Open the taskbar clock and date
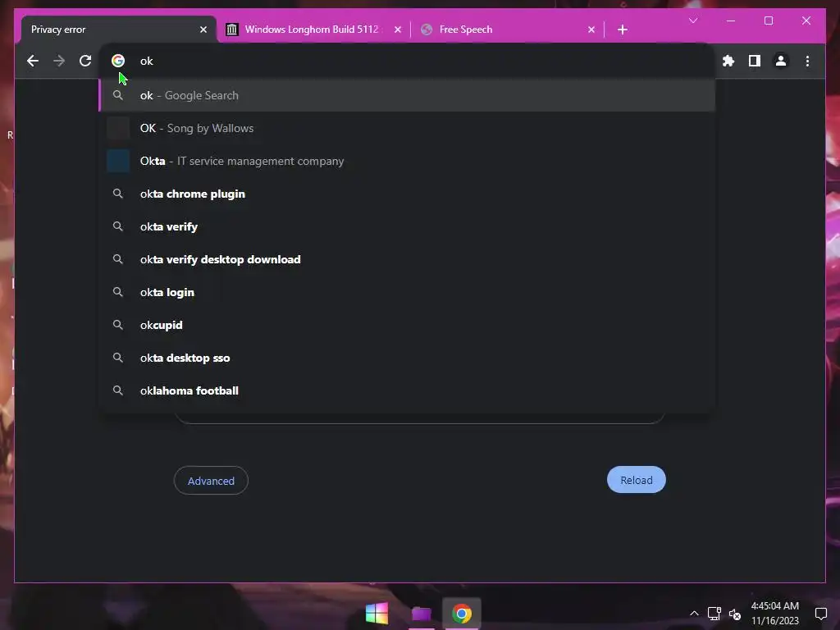 pyautogui.click(x=774, y=614)
